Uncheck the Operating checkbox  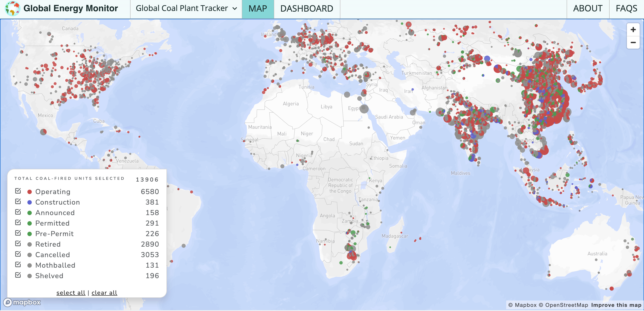click(18, 191)
